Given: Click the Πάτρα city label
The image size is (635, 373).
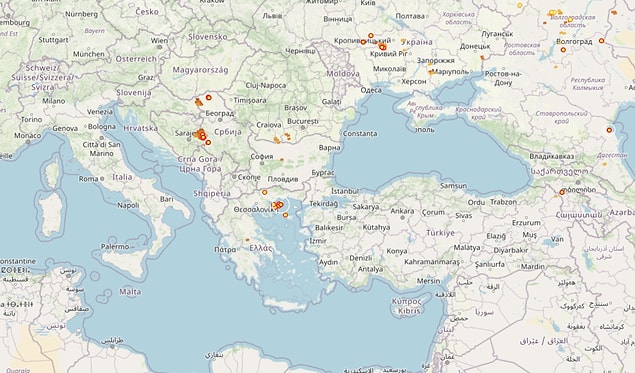Looking at the screenshot, I should click(x=225, y=250).
